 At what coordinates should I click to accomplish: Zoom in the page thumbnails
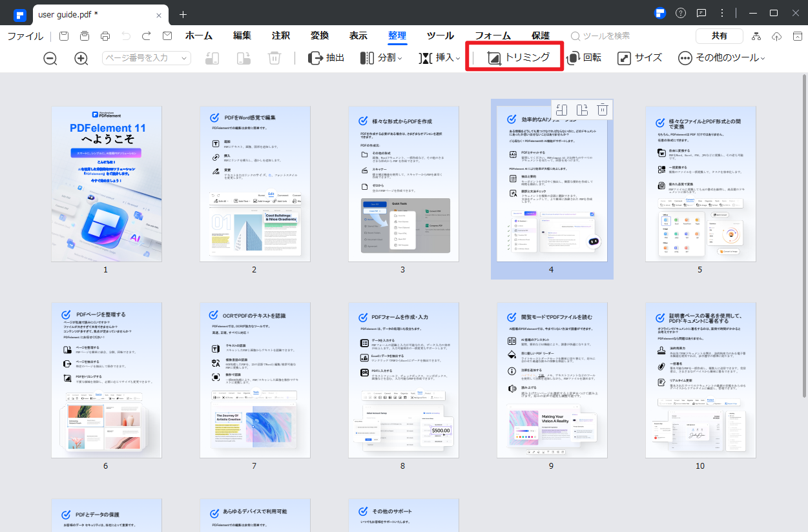coord(81,58)
